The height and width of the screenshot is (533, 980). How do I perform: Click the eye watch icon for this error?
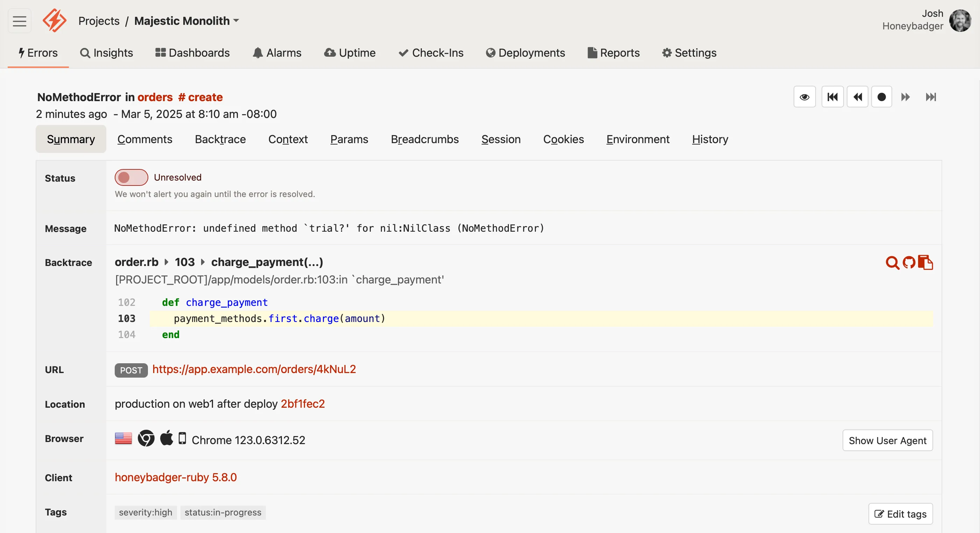pos(804,97)
